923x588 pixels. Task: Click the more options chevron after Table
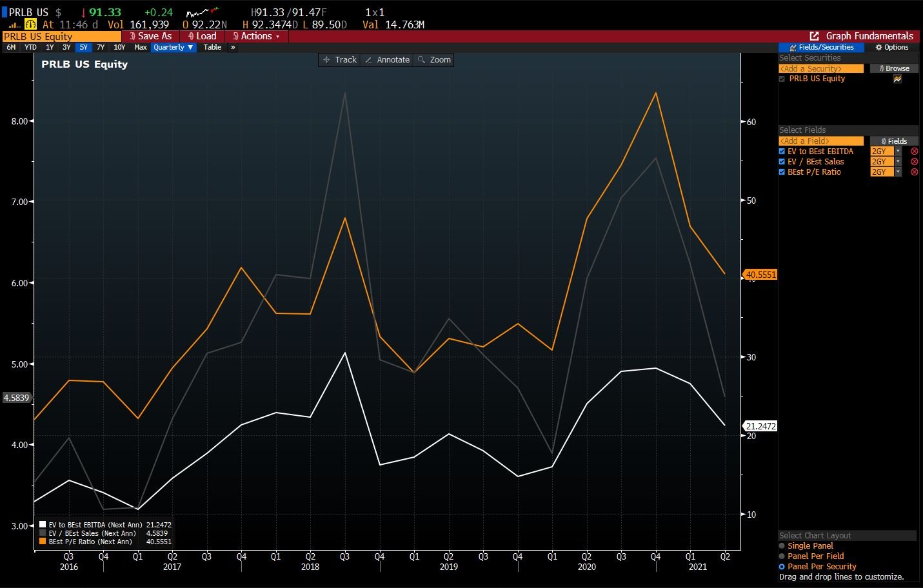pos(233,48)
